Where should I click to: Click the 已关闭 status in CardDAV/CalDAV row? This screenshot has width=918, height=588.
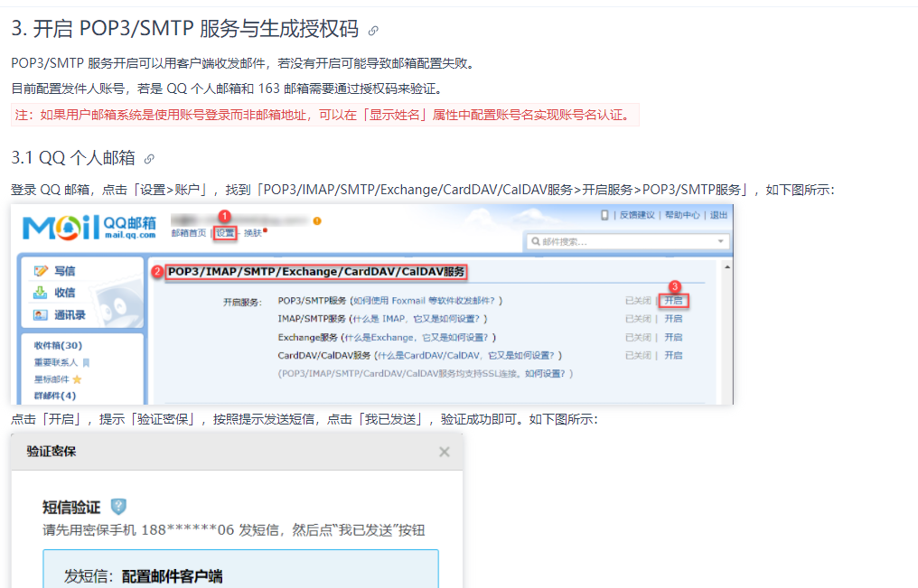pyautogui.click(x=638, y=356)
